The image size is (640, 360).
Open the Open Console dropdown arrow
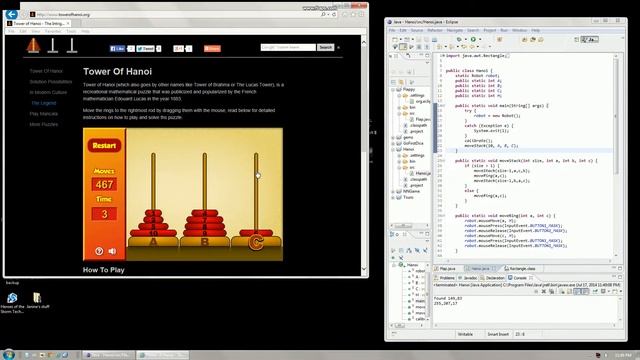coord(621,291)
